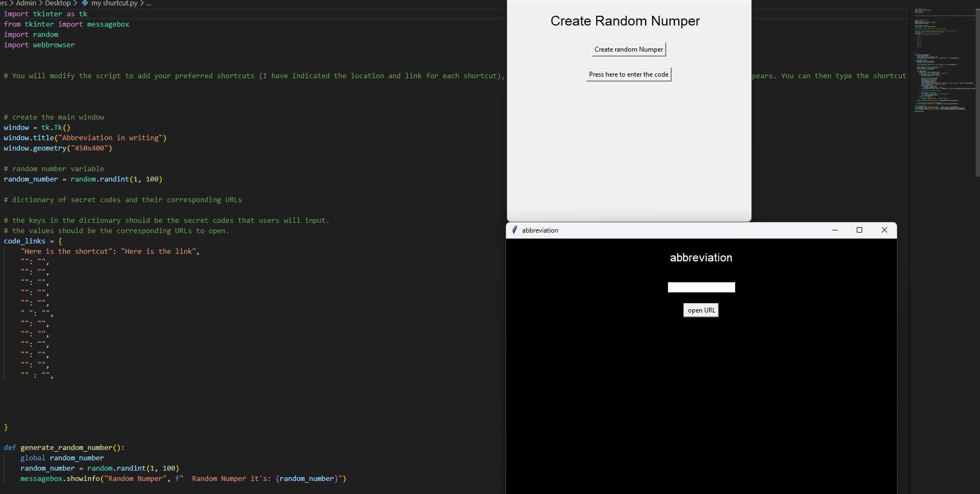Click the "Create random Numper" button
Image resolution: width=980 pixels, height=494 pixels.
coord(629,49)
